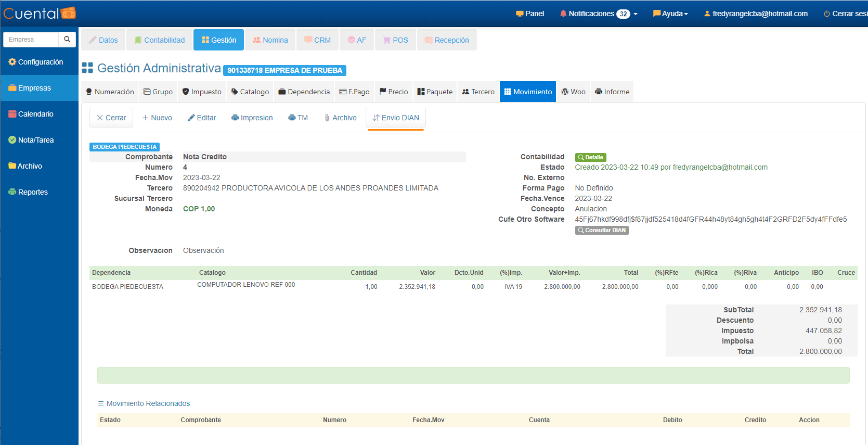Click the Empresa search input field
The width and height of the screenshot is (868, 445).
coord(31,40)
